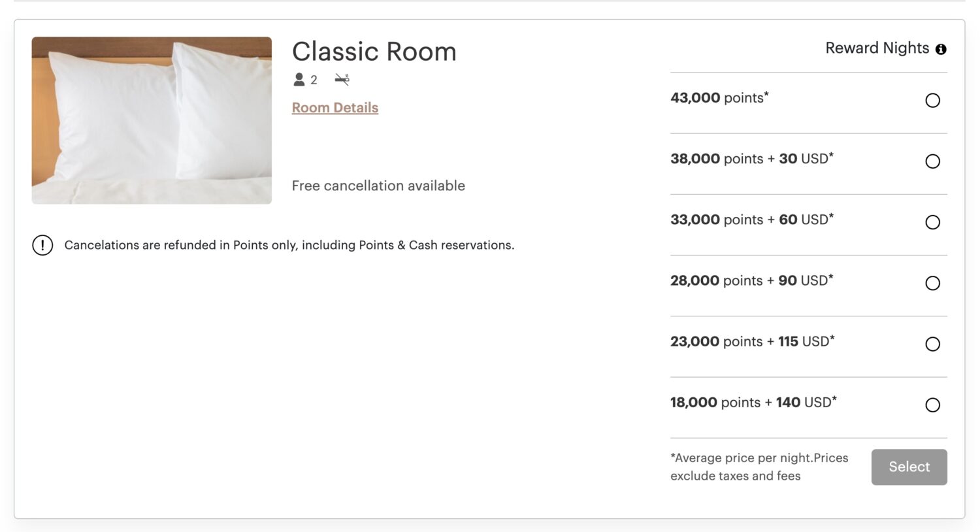Screen dimensions: 980x532
Task: Click the no-smoking icon
Action: (342, 80)
